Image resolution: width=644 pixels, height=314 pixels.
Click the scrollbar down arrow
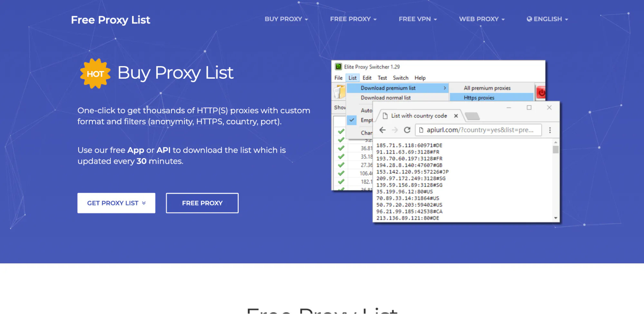[x=556, y=218]
